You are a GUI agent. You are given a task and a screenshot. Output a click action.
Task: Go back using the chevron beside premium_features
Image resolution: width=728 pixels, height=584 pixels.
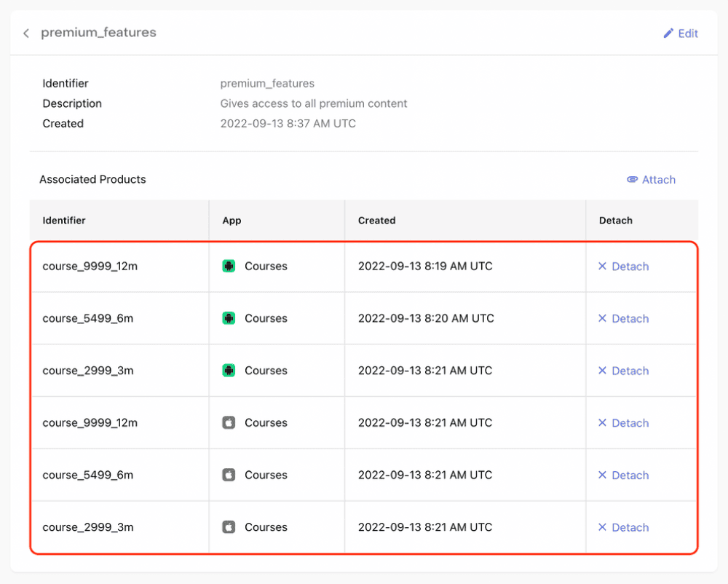click(26, 33)
